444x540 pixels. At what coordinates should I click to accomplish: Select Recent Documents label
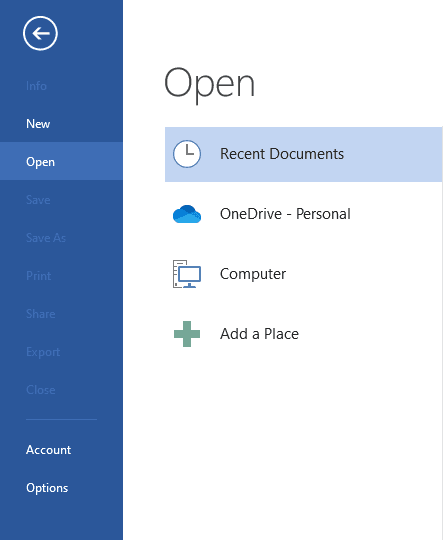point(282,154)
